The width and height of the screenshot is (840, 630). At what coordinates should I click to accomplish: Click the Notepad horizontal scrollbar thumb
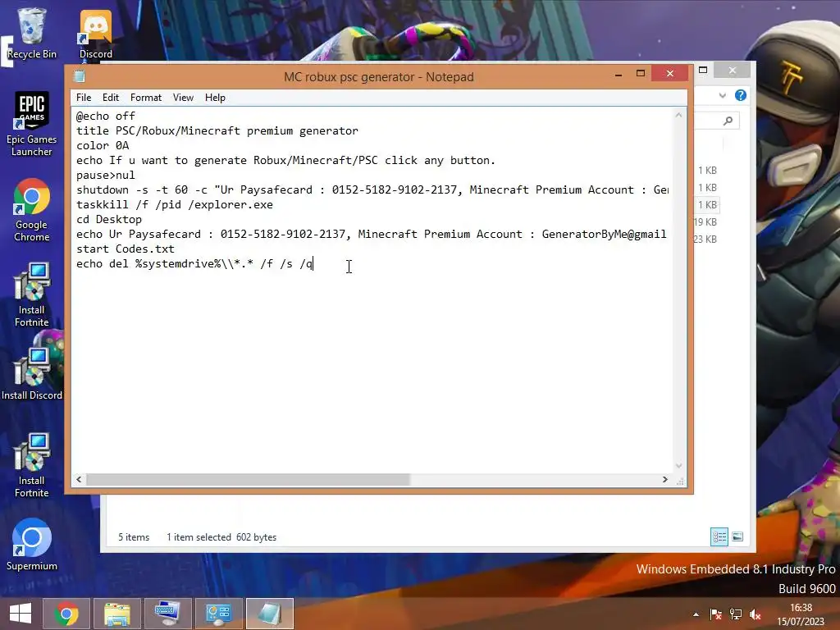coord(248,479)
